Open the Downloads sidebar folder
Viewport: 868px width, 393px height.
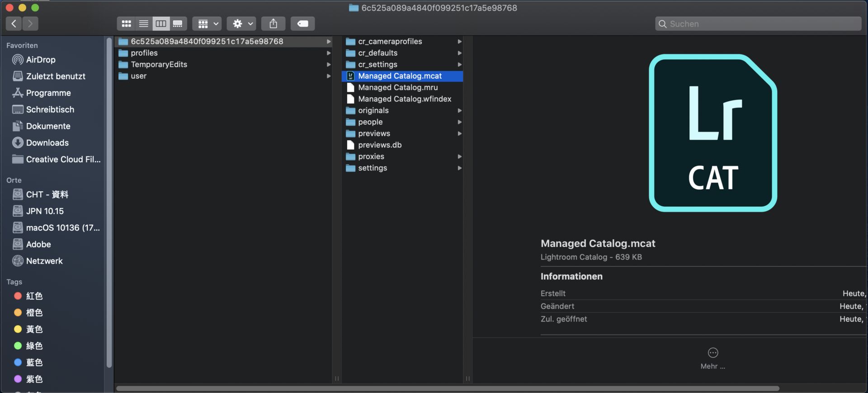point(47,143)
